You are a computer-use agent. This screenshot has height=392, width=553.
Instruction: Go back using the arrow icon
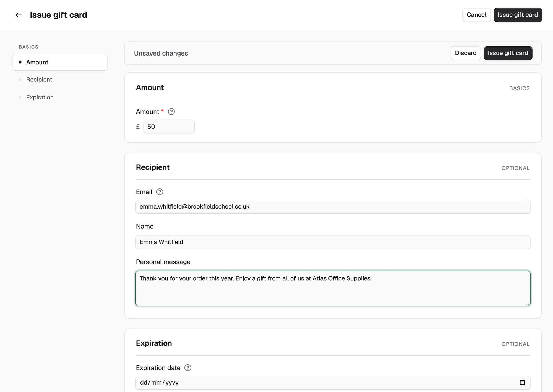click(19, 15)
